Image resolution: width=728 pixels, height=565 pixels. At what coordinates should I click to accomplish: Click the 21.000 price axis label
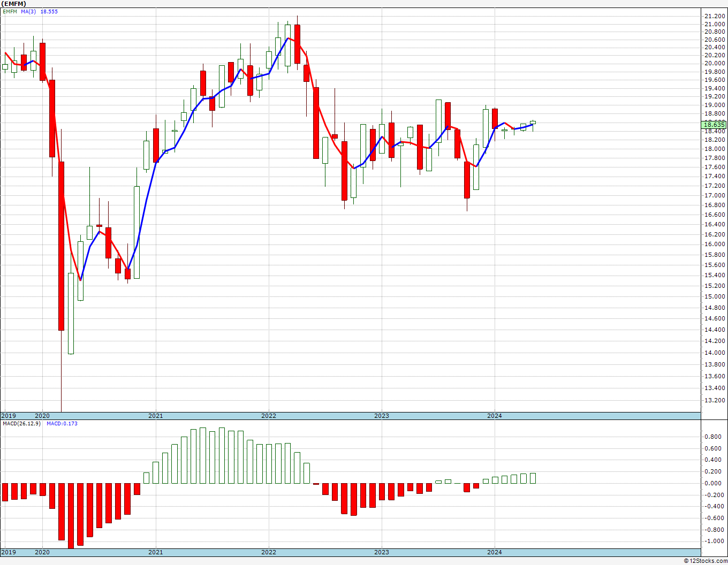715,24
